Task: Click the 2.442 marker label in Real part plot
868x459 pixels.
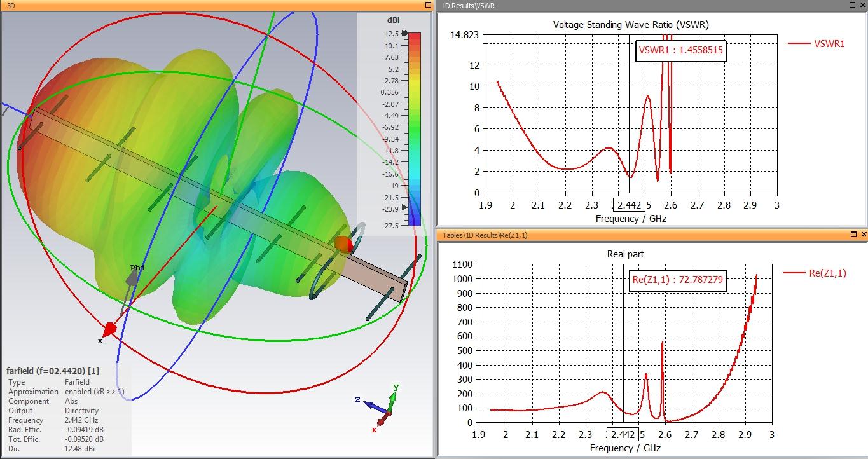Action: pyautogui.click(x=621, y=434)
